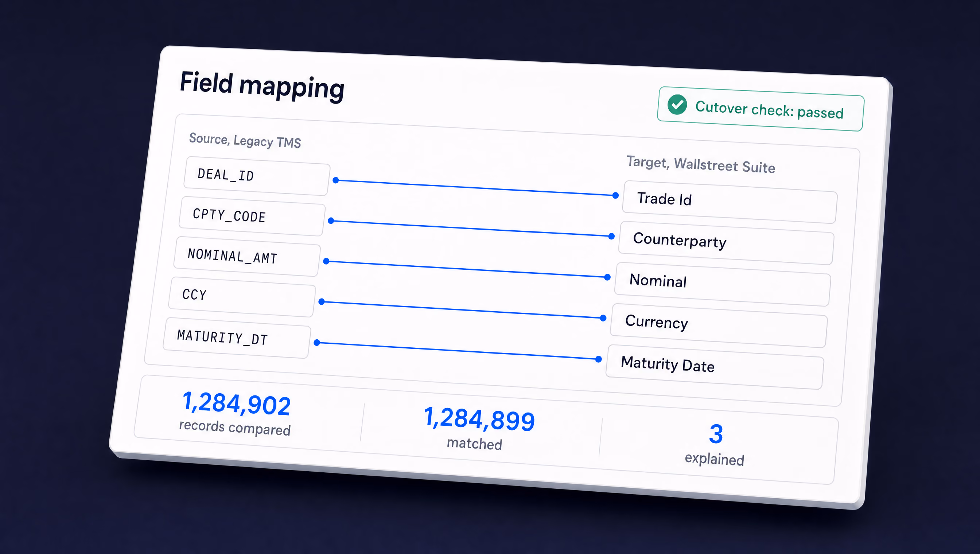Click the connector dot beside CPTY_CODE

click(x=331, y=221)
